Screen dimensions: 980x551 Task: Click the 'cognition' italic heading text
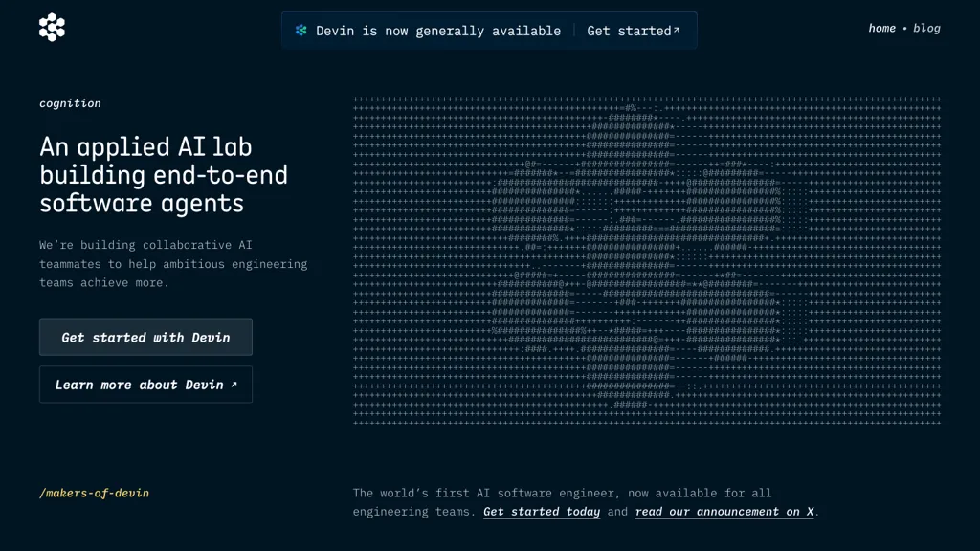tap(70, 103)
